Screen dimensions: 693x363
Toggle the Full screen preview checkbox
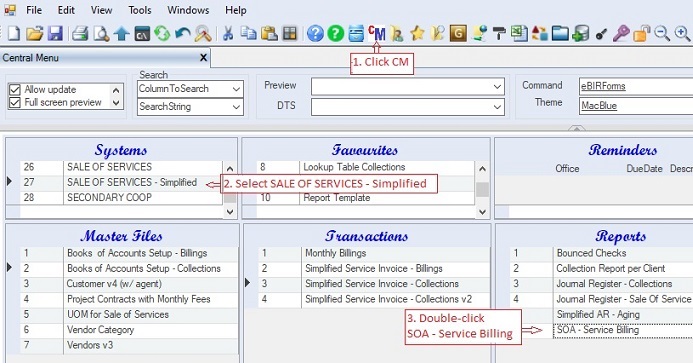pos(15,103)
